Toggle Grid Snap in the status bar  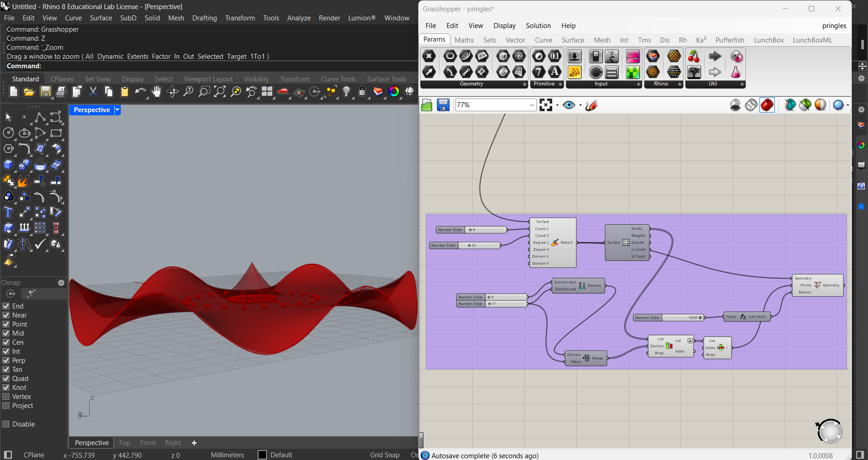384,455
